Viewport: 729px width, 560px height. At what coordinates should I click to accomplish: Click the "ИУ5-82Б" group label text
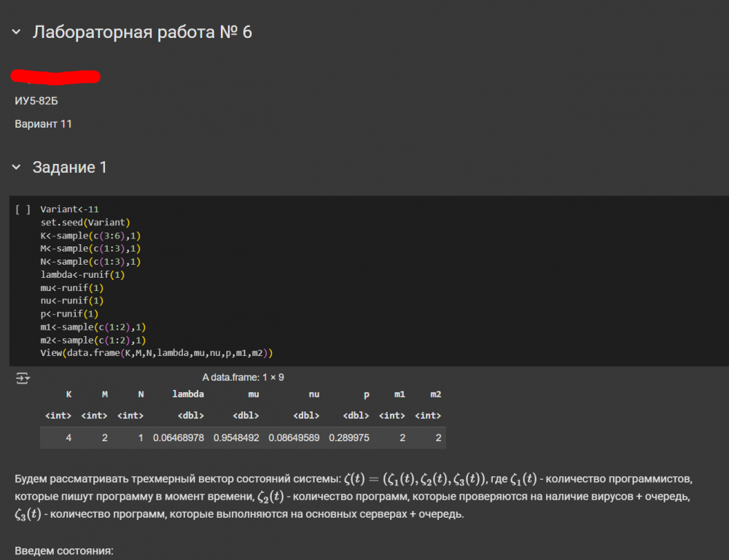point(36,101)
